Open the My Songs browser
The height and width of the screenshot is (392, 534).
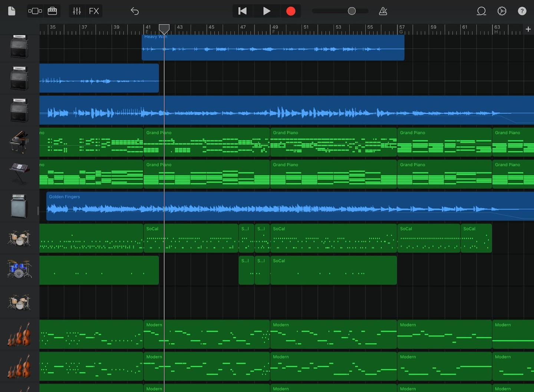click(12, 11)
